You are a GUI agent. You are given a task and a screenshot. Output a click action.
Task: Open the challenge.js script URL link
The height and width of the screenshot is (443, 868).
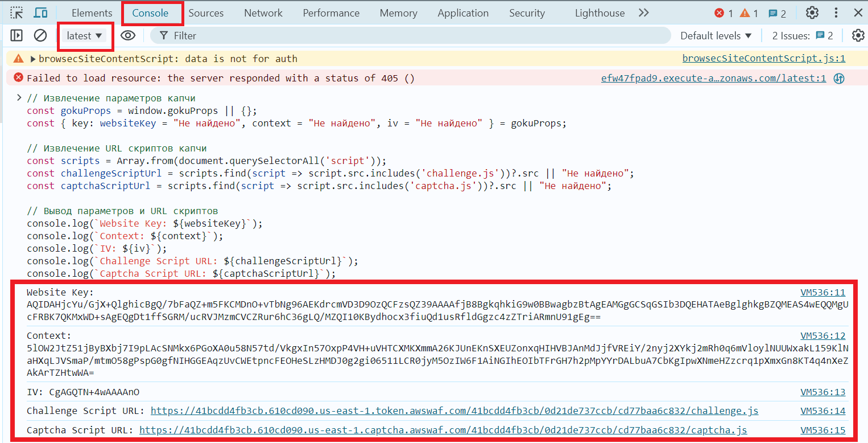pyautogui.click(x=454, y=411)
